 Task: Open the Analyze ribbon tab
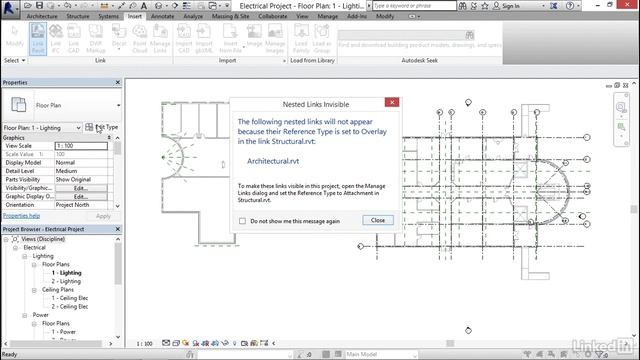coord(193,16)
